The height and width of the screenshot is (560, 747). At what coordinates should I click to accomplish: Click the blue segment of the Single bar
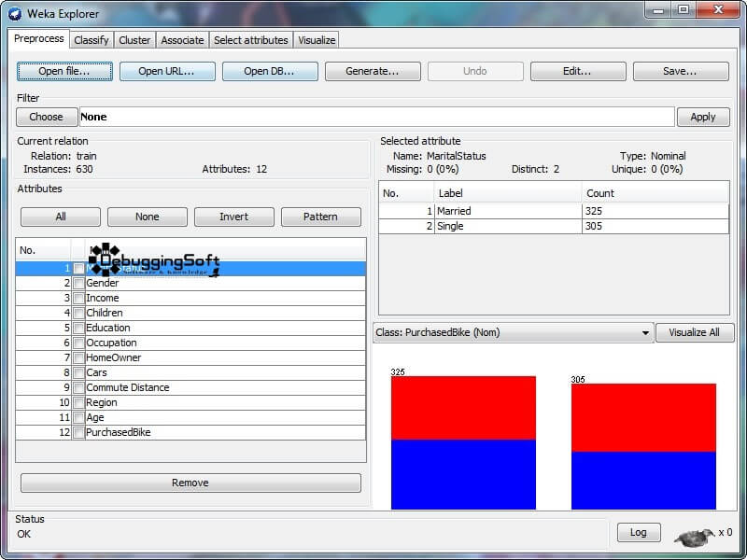[643, 481]
